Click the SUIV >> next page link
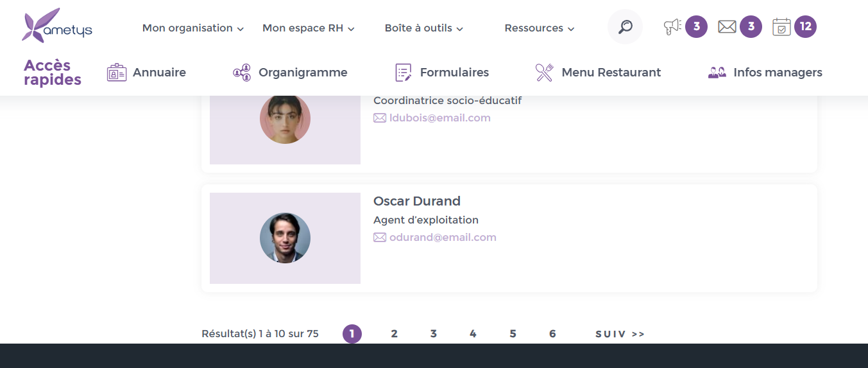Screen dimensions: 868x368 tap(620, 334)
